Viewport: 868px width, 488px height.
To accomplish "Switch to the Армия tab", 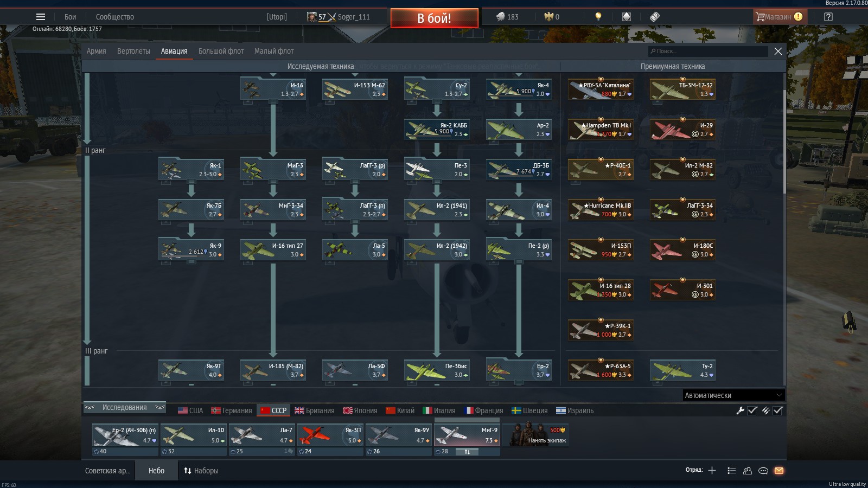I will pos(97,51).
